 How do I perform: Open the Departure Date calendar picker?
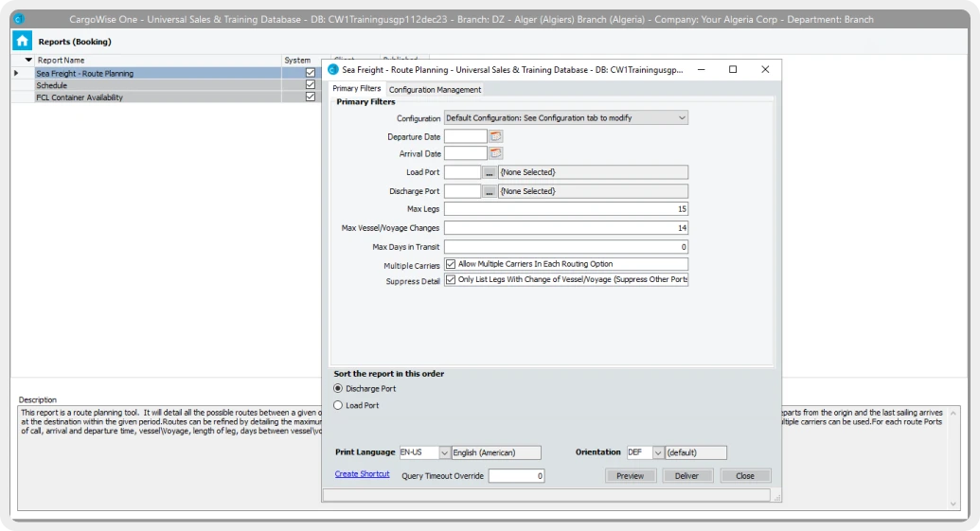pos(496,136)
